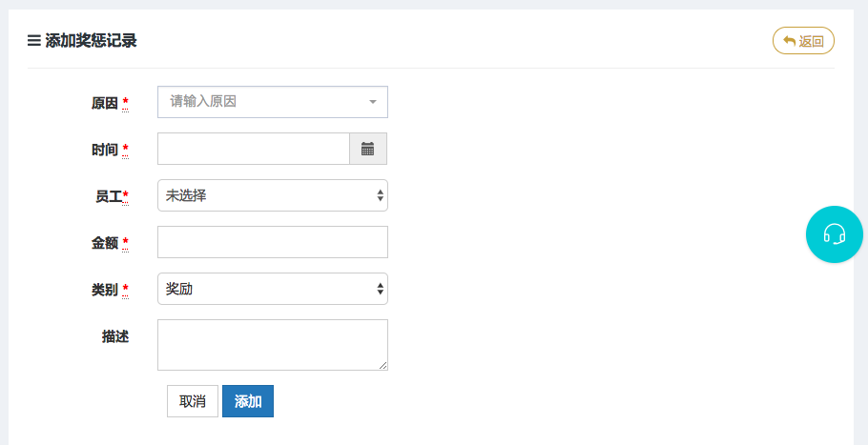The image size is (868, 445).
Task: Click the 原因 dropdown arrow
Action: [372, 102]
